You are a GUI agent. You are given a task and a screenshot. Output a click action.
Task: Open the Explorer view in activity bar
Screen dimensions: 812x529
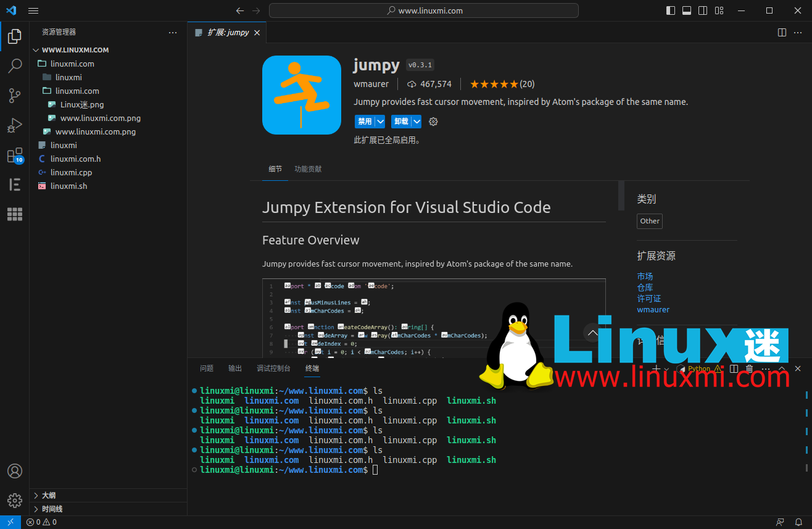coord(15,36)
